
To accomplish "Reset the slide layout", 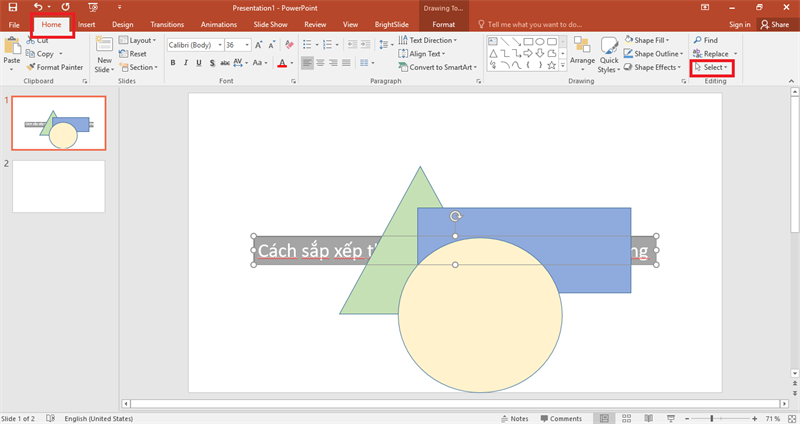I will (133, 54).
